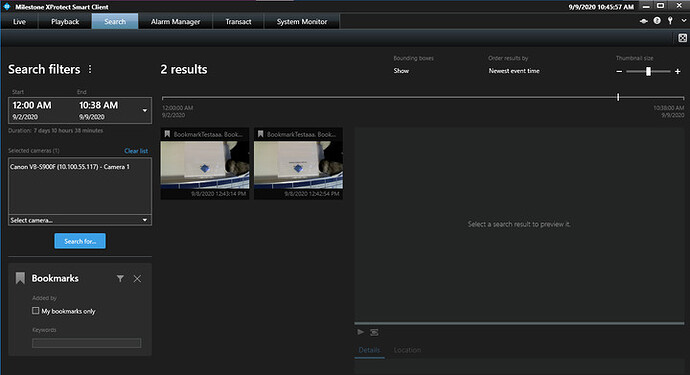The image size is (690, 375).
Task: Click the Bookmarks panel bookmark icon
Action: (x=20, y=278)
